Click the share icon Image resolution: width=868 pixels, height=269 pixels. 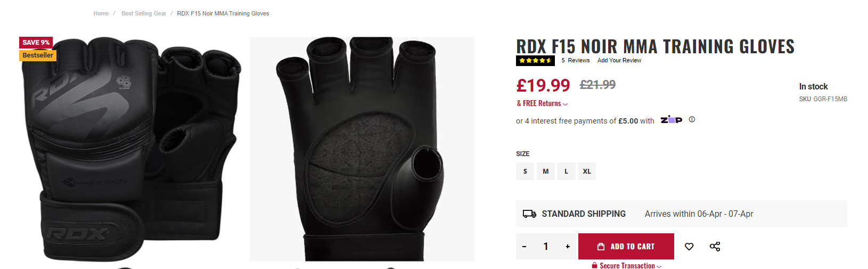pos(715,247)
